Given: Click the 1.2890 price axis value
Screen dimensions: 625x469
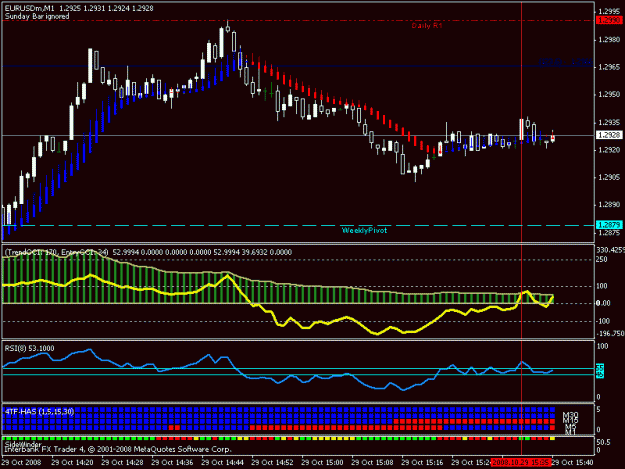Looking at the screenshot, I should 609,205.
